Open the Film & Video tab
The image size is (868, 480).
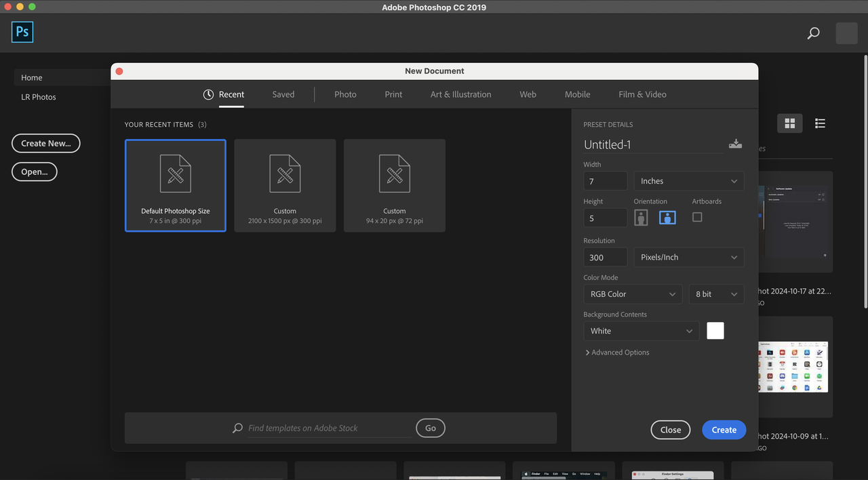click(x=642, y=94)
